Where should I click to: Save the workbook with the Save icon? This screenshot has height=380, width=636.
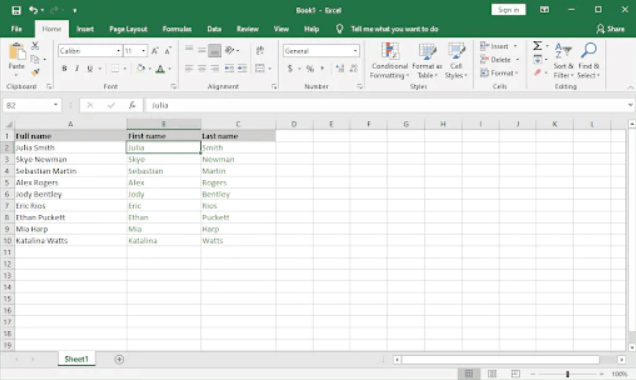tap(16, 10)
